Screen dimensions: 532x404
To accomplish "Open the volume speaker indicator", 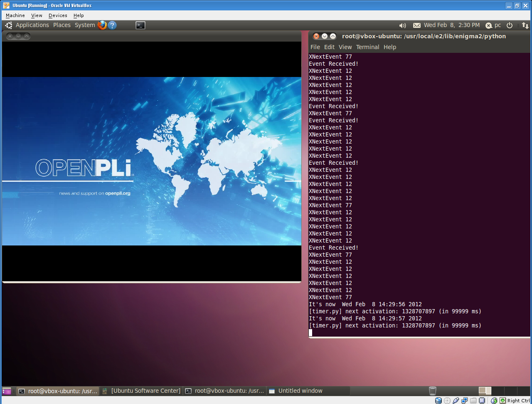I will [402, 25].
